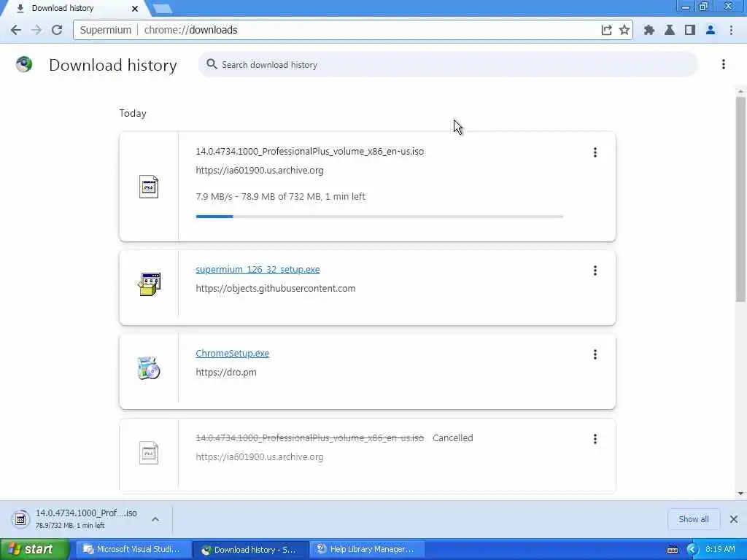This screenshot has width=747, height=560.
Task: Click the Today date heading
Action: (133, 113)
